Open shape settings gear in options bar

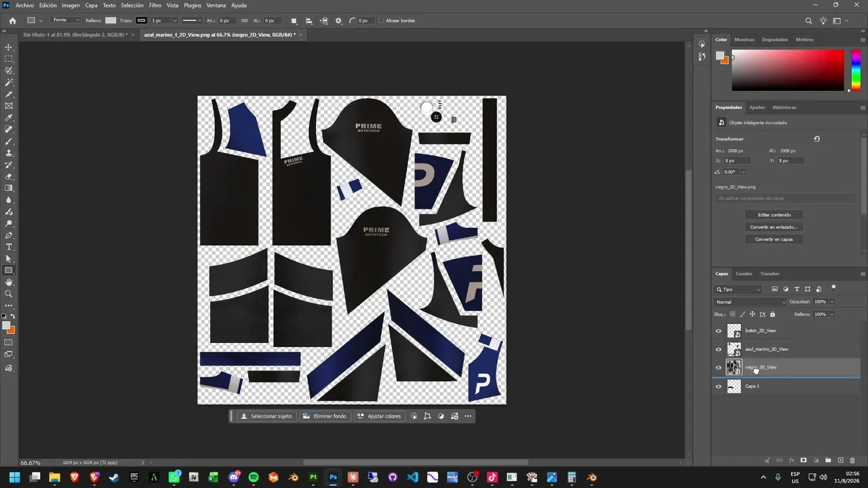338,20
